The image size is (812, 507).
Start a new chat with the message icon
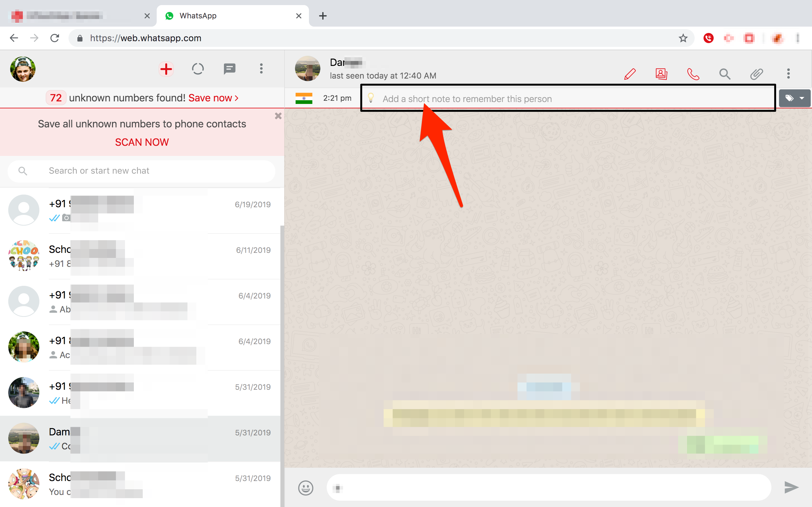coord(230,69)
